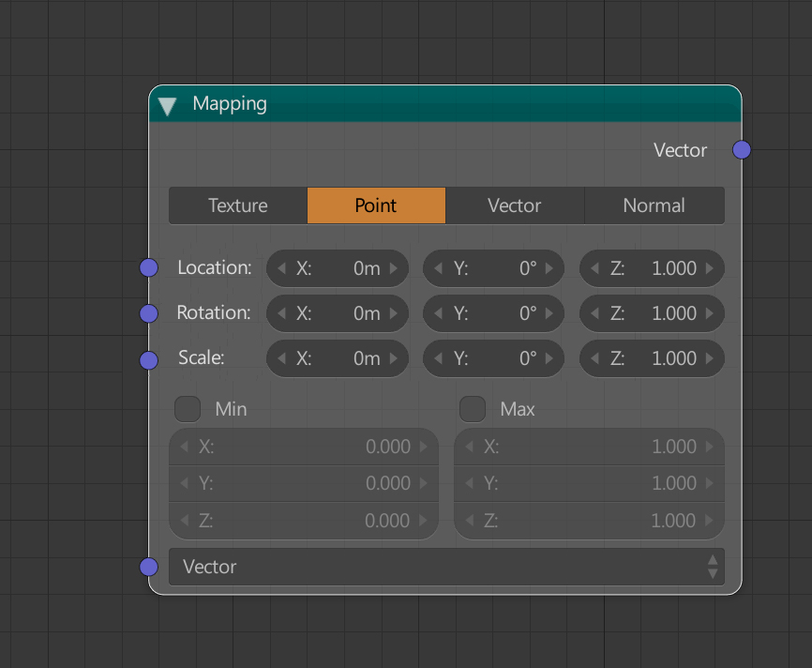The width and height of the screenshot is (812, 668).
Task: Select the Normal mapping type
Action: (x=654, y=205)
